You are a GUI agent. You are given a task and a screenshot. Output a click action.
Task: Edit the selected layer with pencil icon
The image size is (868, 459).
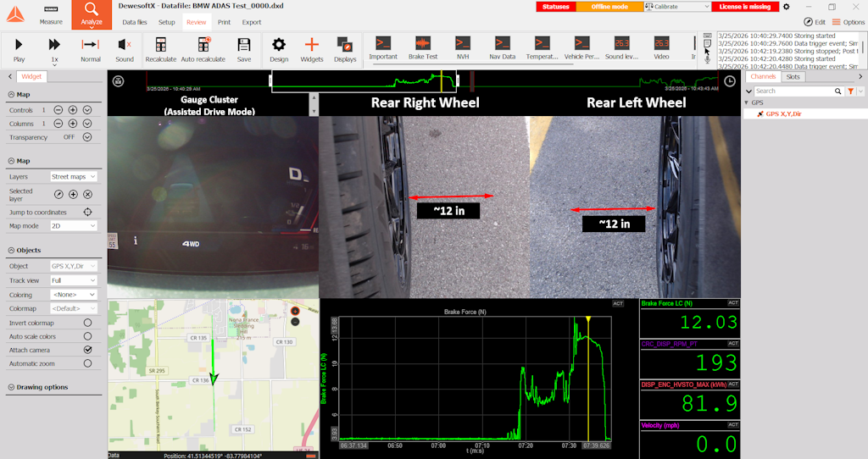[58, 194]
